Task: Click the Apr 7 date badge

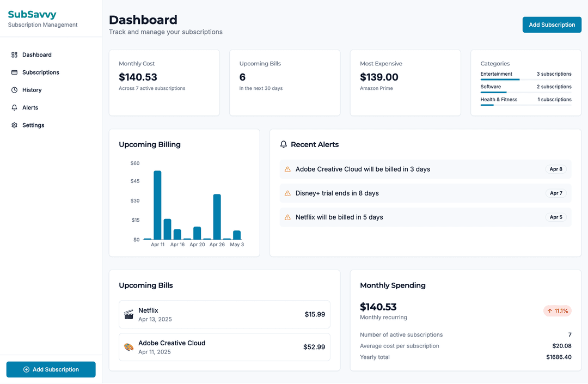Action: click(x=556, y=193)
